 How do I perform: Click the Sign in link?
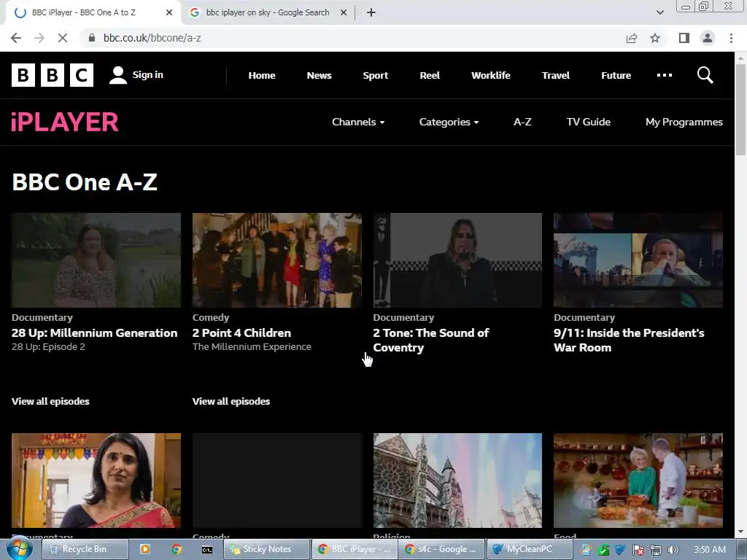pos(147,75)
